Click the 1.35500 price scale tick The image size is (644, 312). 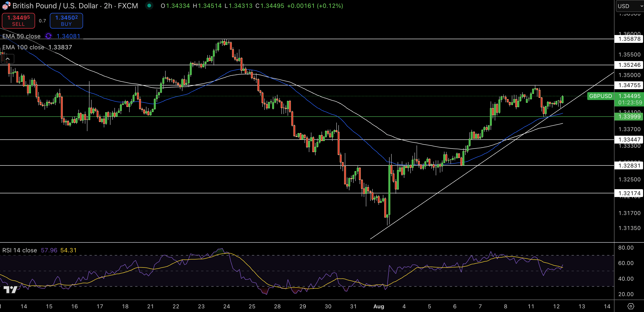(x=629, y=54)
